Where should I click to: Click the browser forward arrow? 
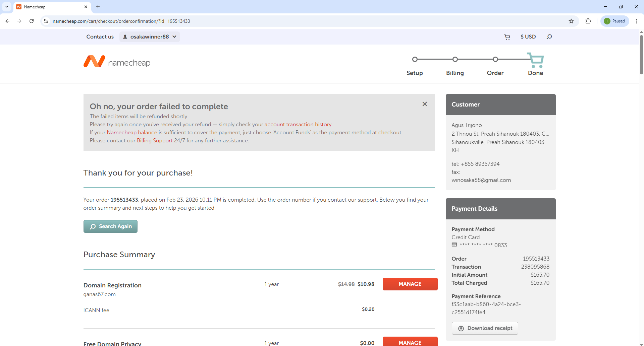(19, 21)
